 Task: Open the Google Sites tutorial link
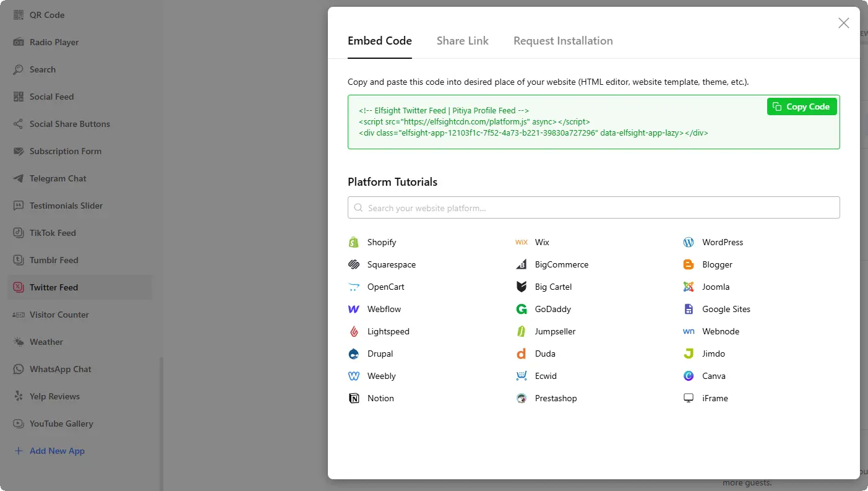click(x=726, y=309)
